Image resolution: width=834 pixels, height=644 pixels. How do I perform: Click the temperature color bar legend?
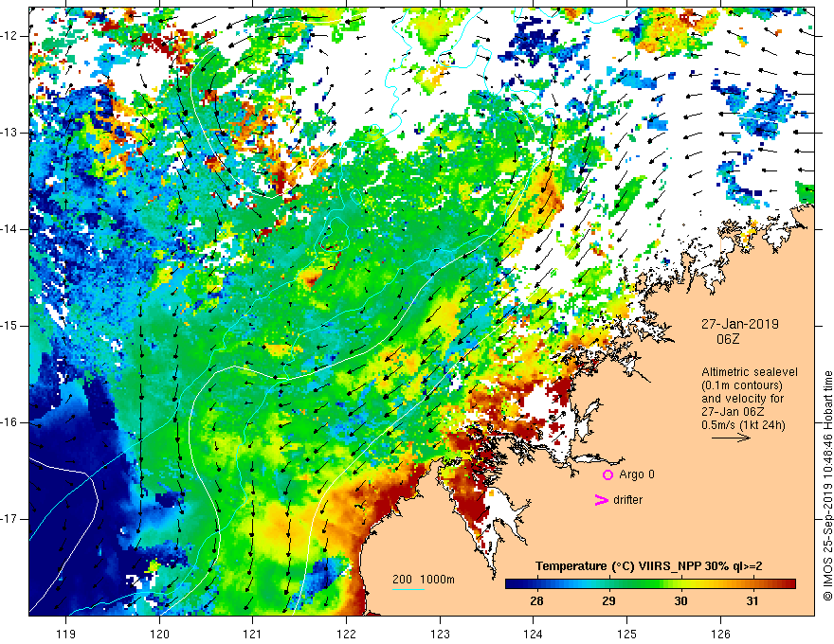(x=650, y=584)
